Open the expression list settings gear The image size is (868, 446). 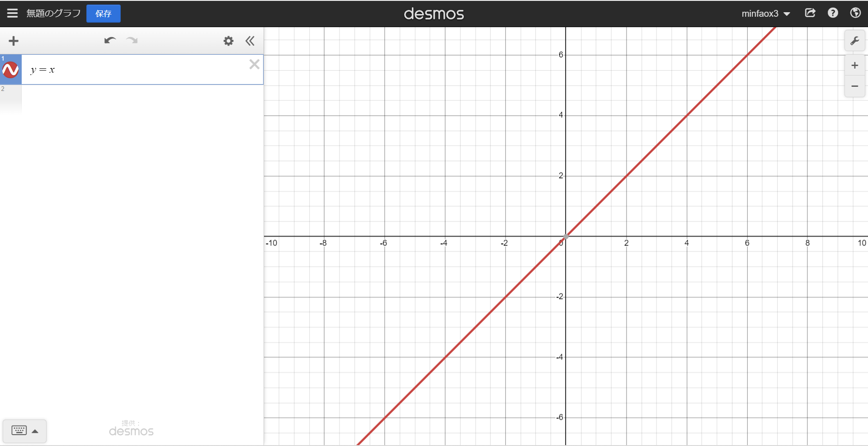228,41
